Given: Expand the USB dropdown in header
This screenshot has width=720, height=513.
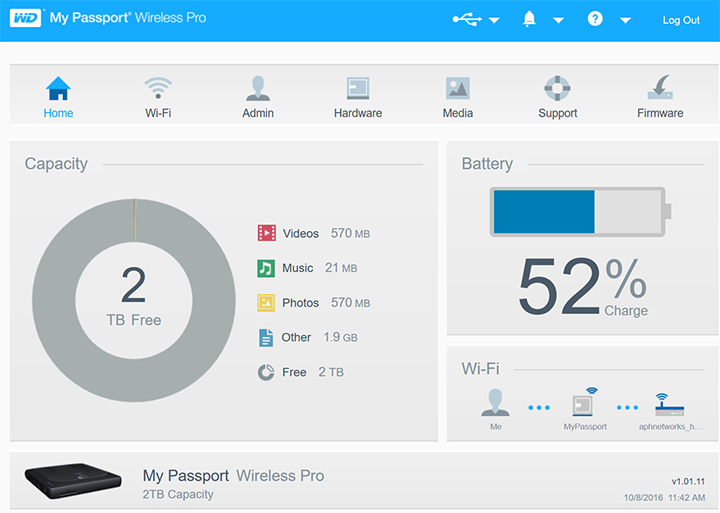Looking at the screenshot, I should pyautogui.click(x=476, y=20).
